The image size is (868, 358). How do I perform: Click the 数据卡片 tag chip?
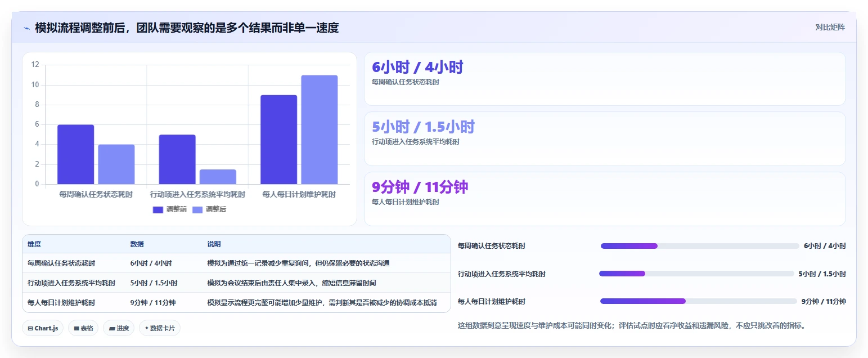click(x=160, y=328)
